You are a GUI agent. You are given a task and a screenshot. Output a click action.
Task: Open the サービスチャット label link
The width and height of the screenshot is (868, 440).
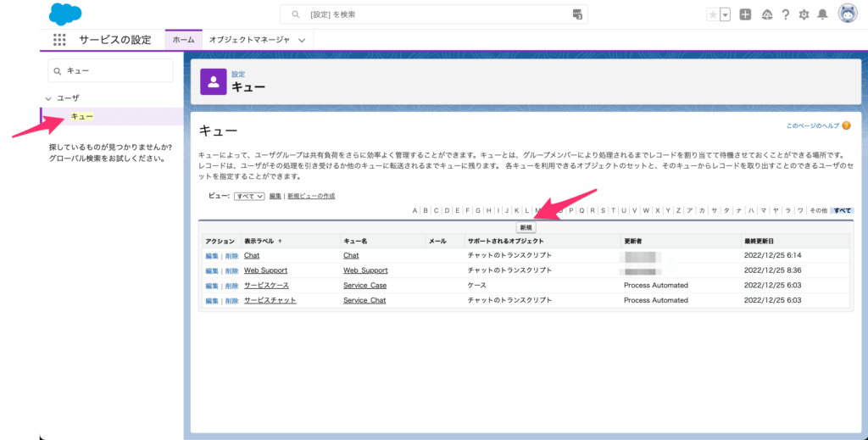(x=270, y=300)
